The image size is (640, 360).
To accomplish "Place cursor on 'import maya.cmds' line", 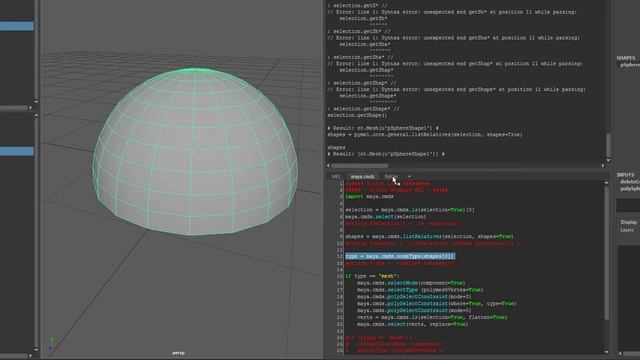I will (x=369, y=196).
